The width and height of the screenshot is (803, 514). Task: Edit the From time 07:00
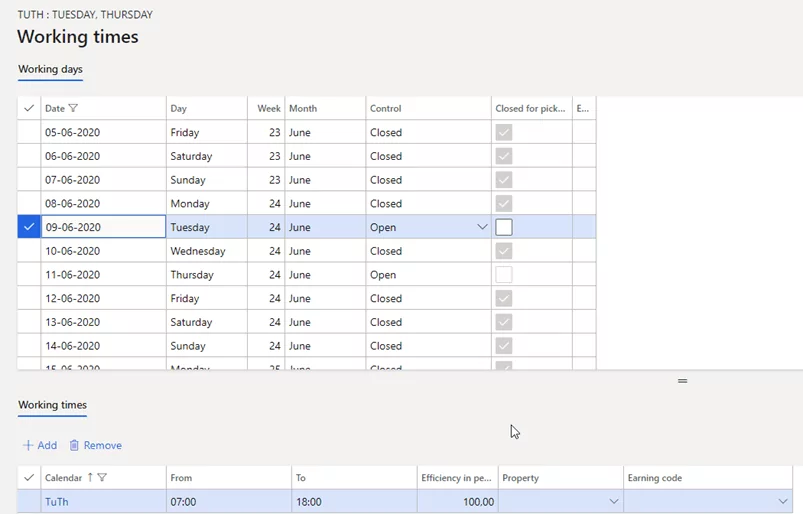pyautogui.click(x=229, y=501)
